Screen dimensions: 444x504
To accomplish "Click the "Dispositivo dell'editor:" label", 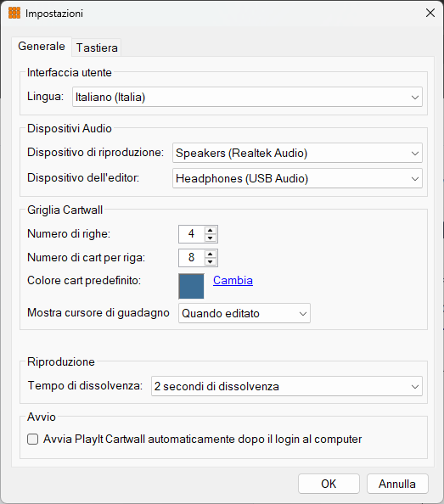I will 83,177.
